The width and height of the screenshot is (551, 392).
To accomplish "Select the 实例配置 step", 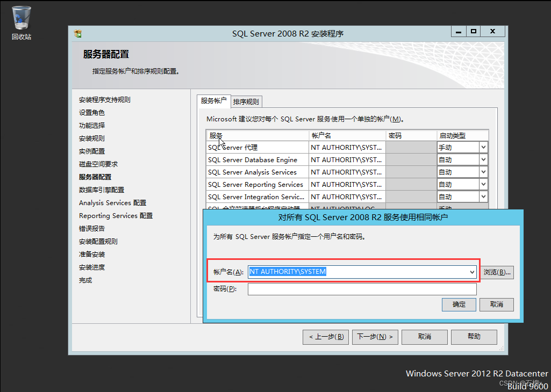I will point(92,151).
